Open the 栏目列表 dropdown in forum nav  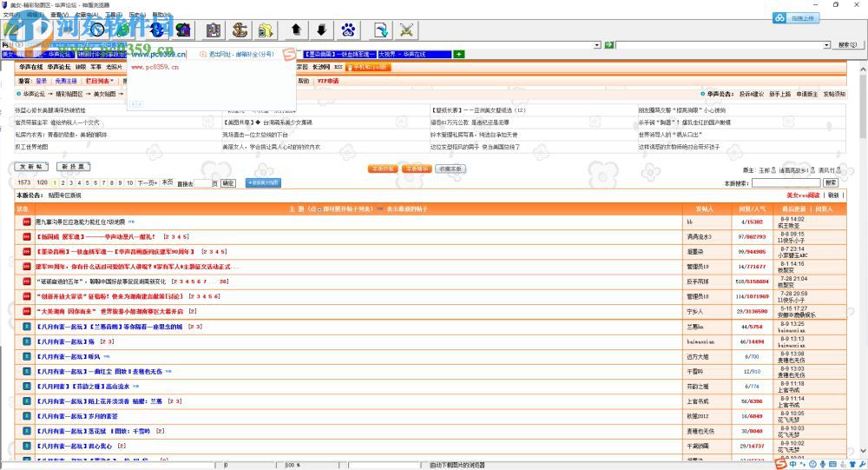pos(98,81)
